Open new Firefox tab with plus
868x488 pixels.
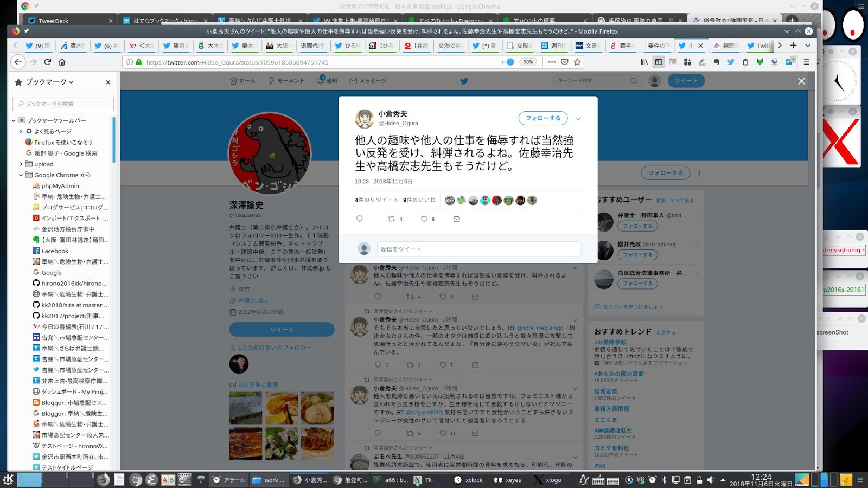(x=793, y=46)
